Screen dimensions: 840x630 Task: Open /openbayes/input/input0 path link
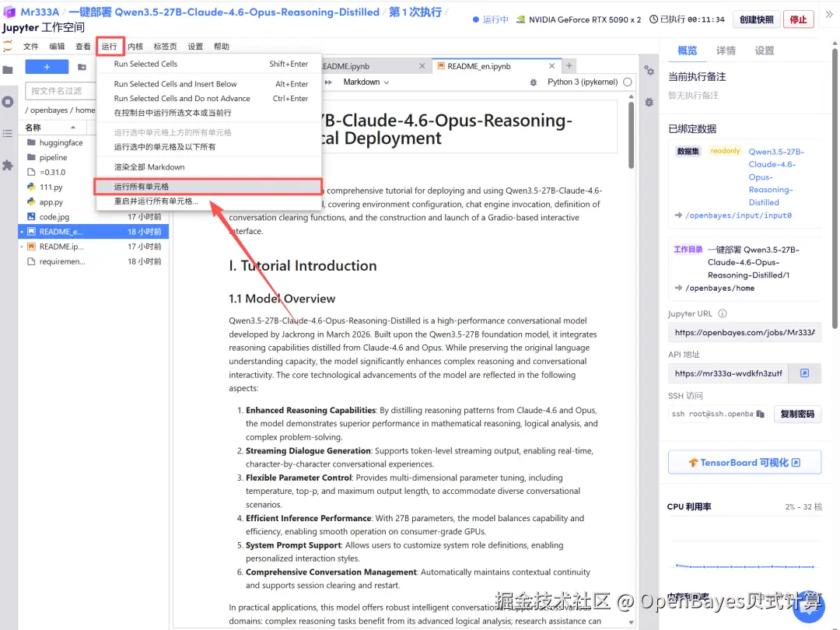point(738,215)
